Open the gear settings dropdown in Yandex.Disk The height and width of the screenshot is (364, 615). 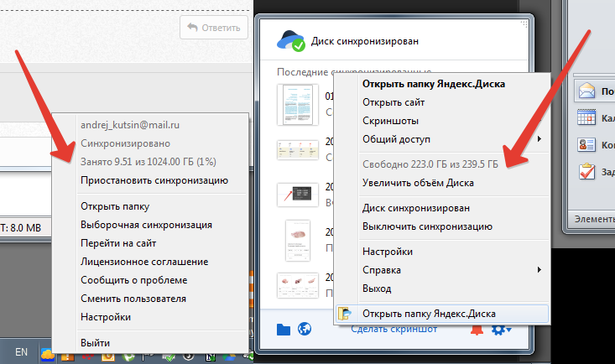(501, 330)
